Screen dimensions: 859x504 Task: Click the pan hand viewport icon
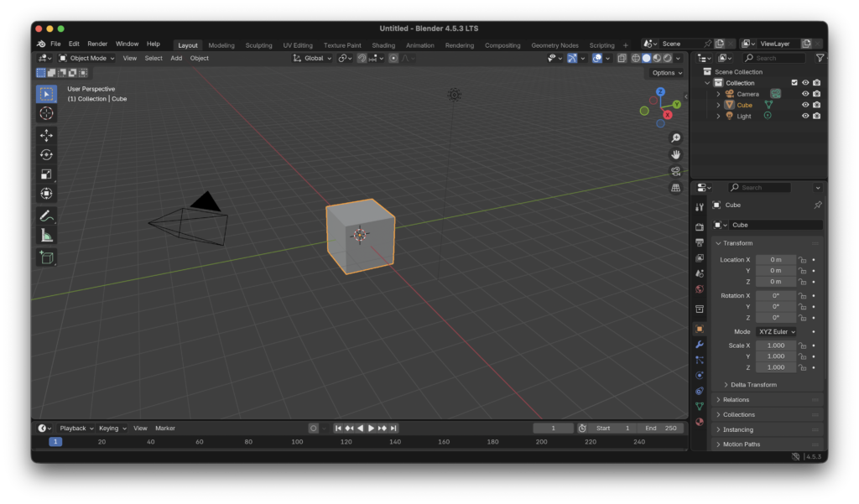point(675,154)
